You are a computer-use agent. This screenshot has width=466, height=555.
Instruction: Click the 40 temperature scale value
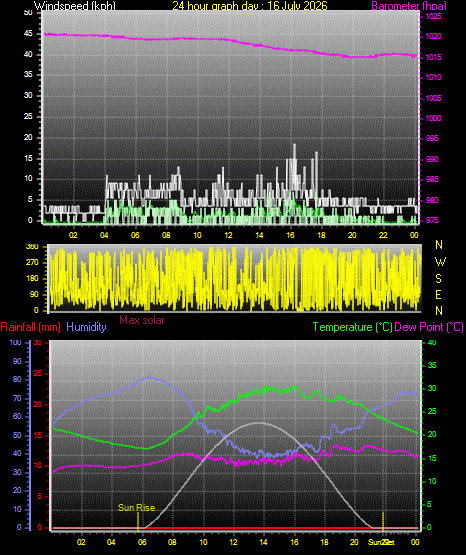432,342
